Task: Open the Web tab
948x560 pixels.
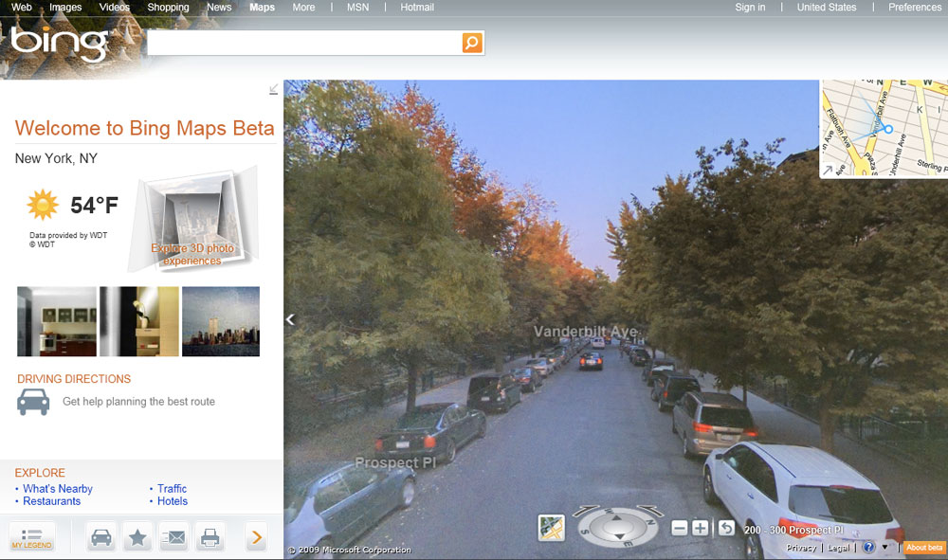Action: pyautogui.click(x=22, y=8)
